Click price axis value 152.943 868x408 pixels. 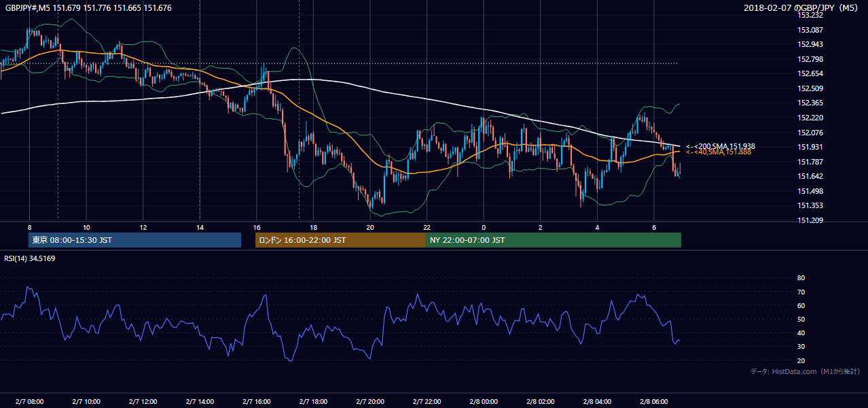[x=810, y=44]
